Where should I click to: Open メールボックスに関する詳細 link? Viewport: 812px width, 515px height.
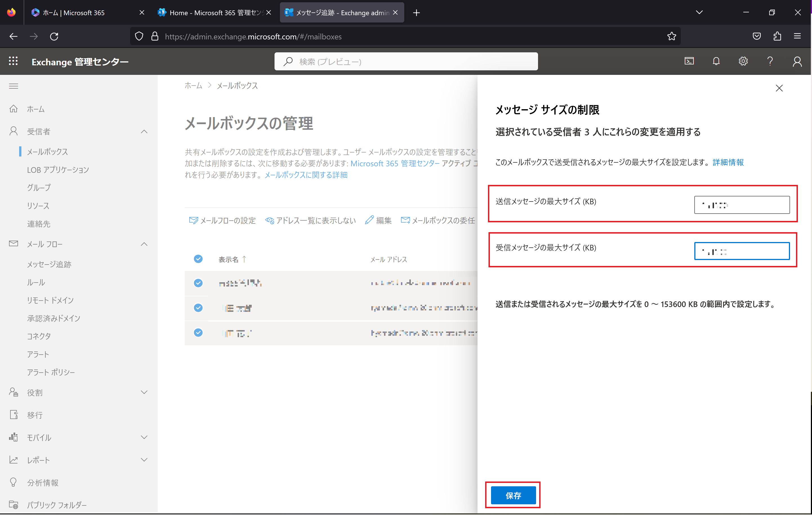[306, 175]
